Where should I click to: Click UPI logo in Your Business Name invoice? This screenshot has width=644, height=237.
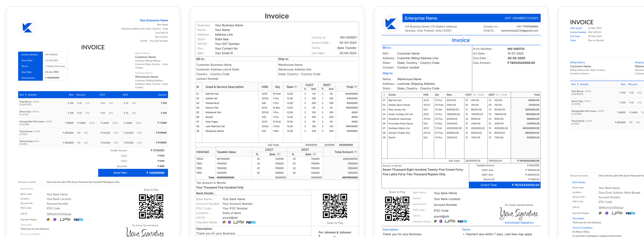(238, 222)
